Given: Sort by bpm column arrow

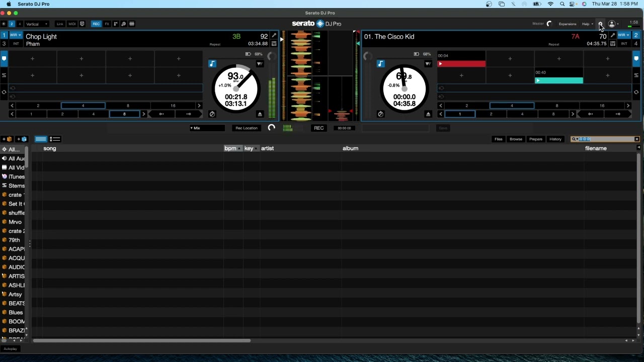Looking at the screenshot, I should (x=239, y=148).
